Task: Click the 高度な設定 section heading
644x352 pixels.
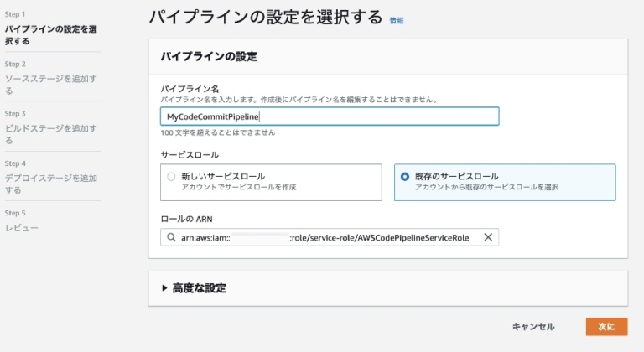Action: click(x=200, y=288)
